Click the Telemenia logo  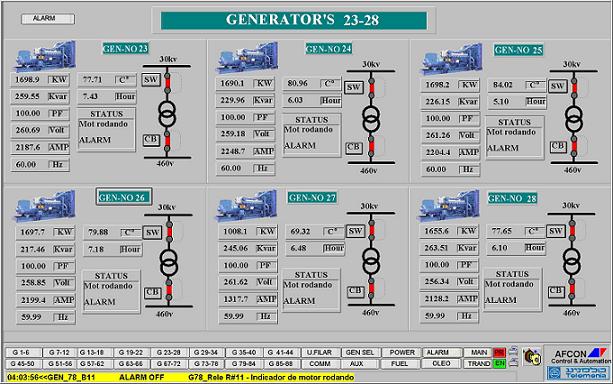[x=578, y=373]
